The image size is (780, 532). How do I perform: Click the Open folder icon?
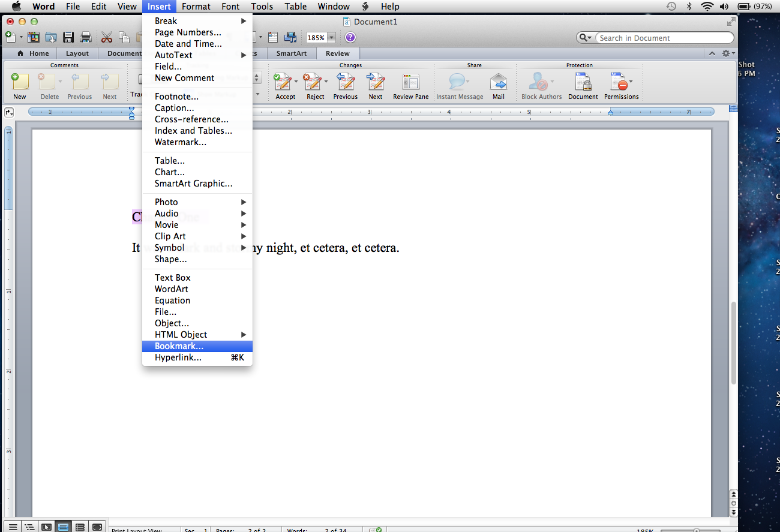pos(51,37)
